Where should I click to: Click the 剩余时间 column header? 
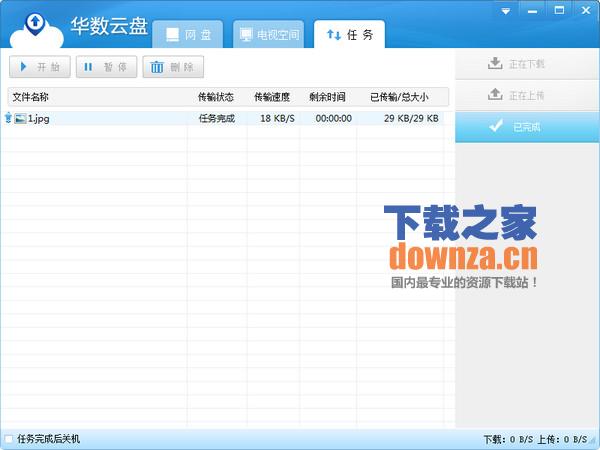click(327, 97)
